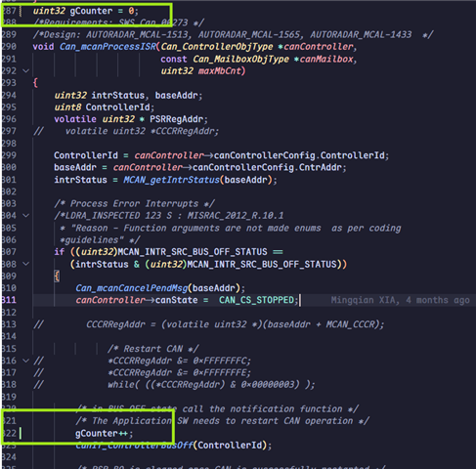Click the gCounter++ statement on line 322

tap(104, 434)
